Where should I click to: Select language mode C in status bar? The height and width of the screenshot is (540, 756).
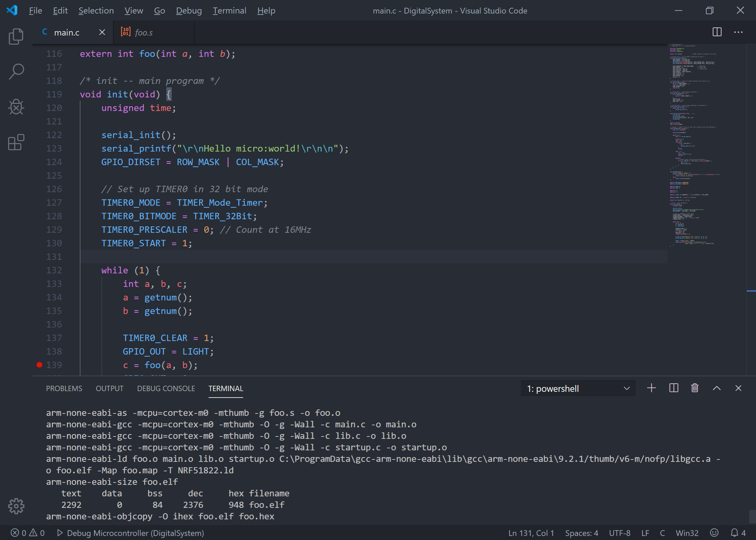tap(662, 533)
